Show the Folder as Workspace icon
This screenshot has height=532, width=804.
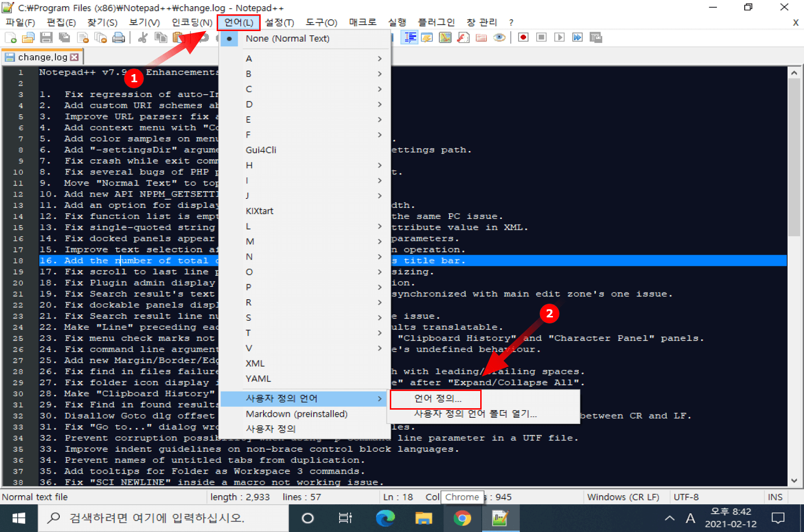point(481,38)
